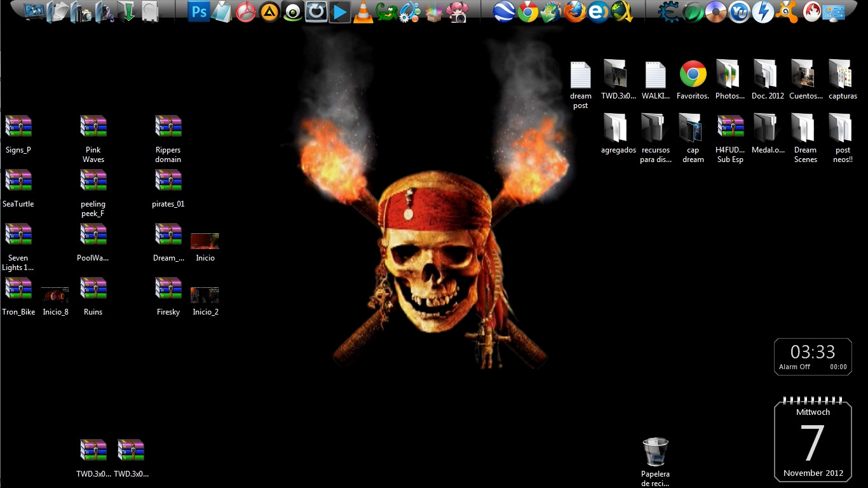Viewport: 868px width, 488px height.
Task: Select the Inicio_8 image thumbnail
Action: 55,301
